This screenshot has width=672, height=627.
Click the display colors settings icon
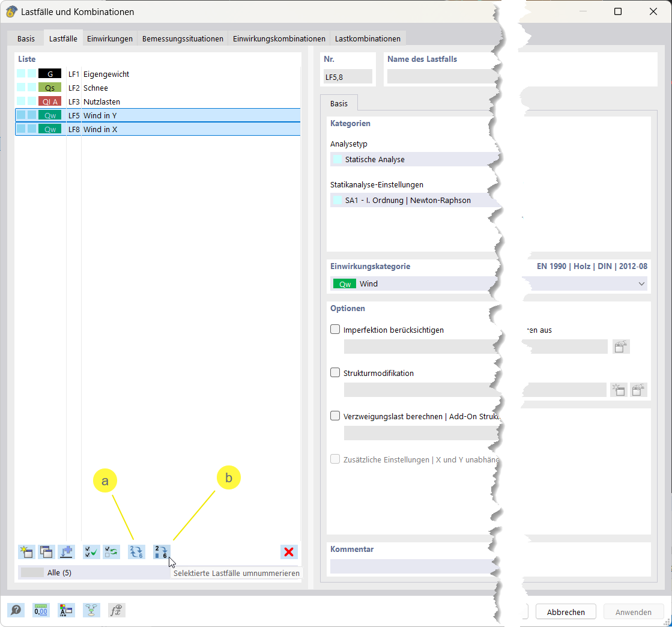click(66, 610)
